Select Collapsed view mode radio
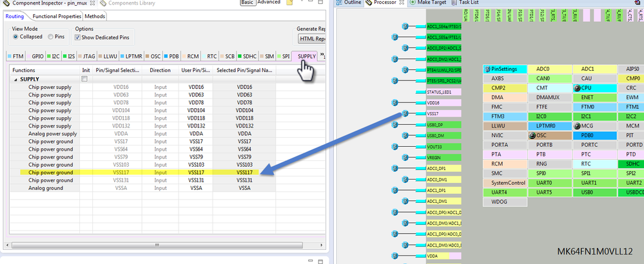 tap(16, 37)
